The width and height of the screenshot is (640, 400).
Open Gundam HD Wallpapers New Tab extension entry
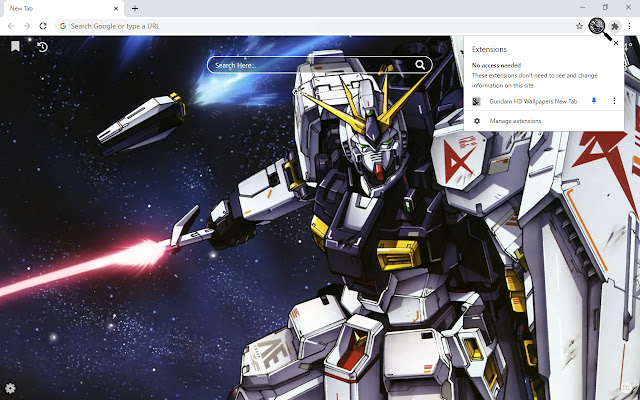pos(533,101)
